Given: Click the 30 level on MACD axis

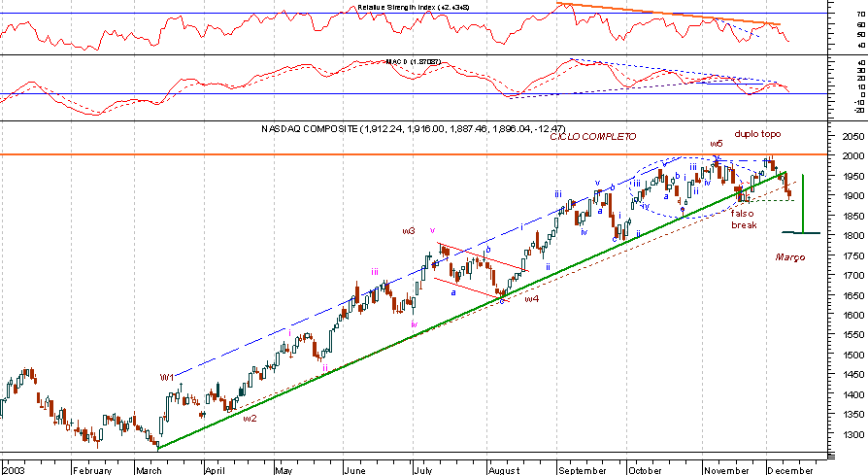Looking at the screenshot, I should tap(861, 71).
